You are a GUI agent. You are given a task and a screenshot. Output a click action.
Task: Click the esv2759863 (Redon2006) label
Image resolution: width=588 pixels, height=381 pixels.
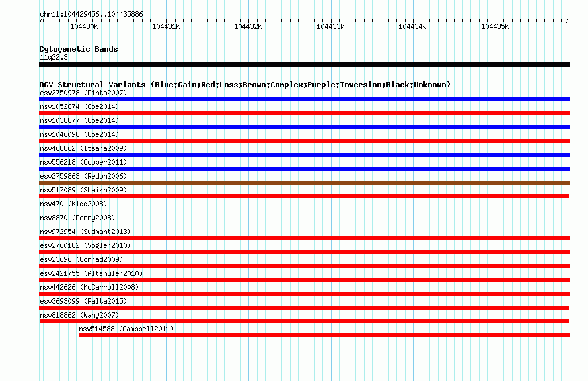[x=83, y=176]
